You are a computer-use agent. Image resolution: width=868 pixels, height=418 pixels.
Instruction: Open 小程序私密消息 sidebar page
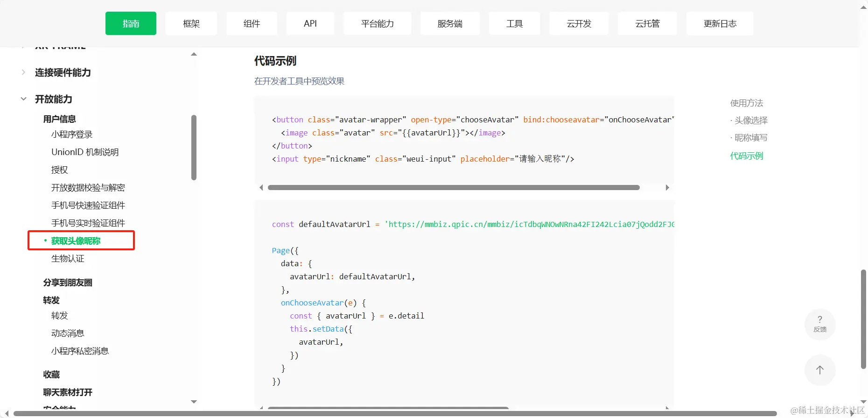pyautogui.click(x=80, y=351)
